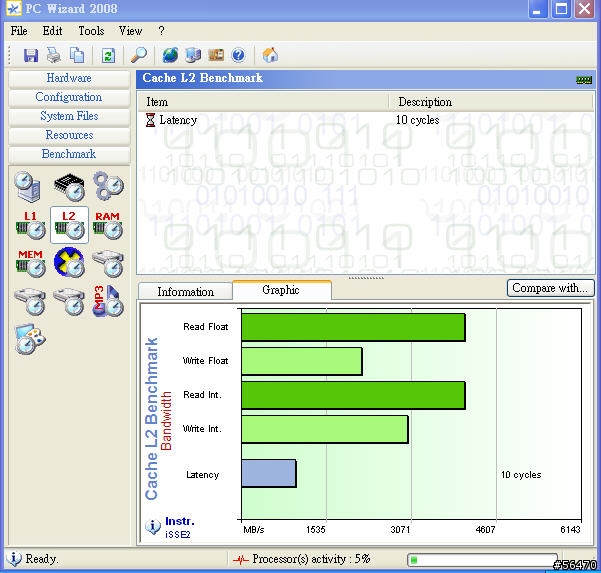Open the MP3 compression benchmark icon
This screenshot has height=573, width=601.
pos(108,301)
